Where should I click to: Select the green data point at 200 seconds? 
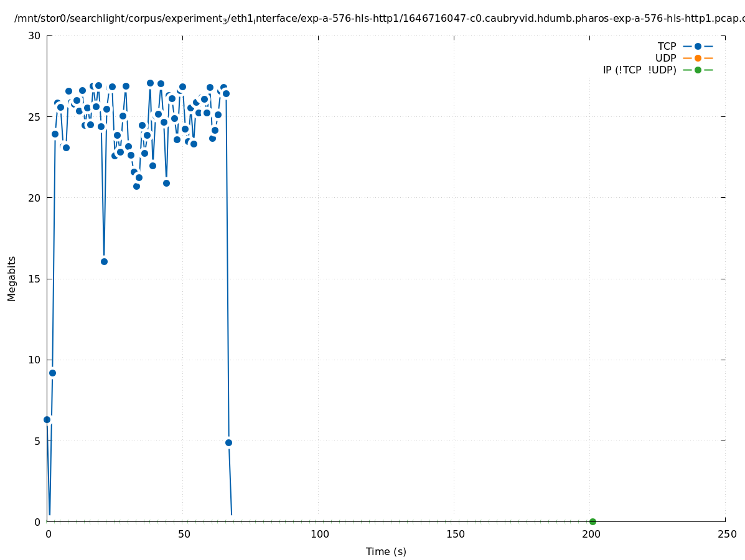[593, 521]
